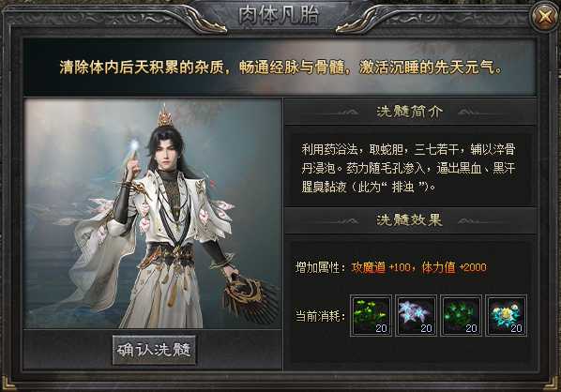Image resolution: width=561 pixels, height=392 pixels.
Task: Click the 体力值 +2000 attribute bonus
Action: tap(454, 267)
